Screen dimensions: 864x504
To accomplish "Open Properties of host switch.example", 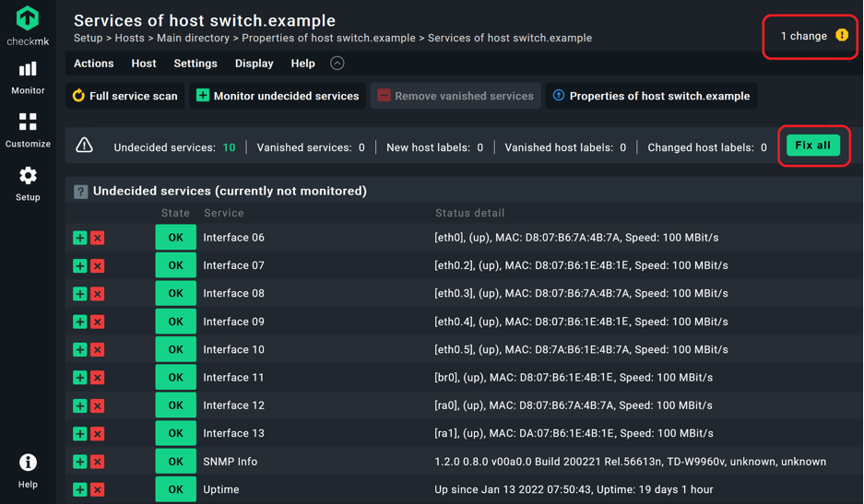I will 651,96.
